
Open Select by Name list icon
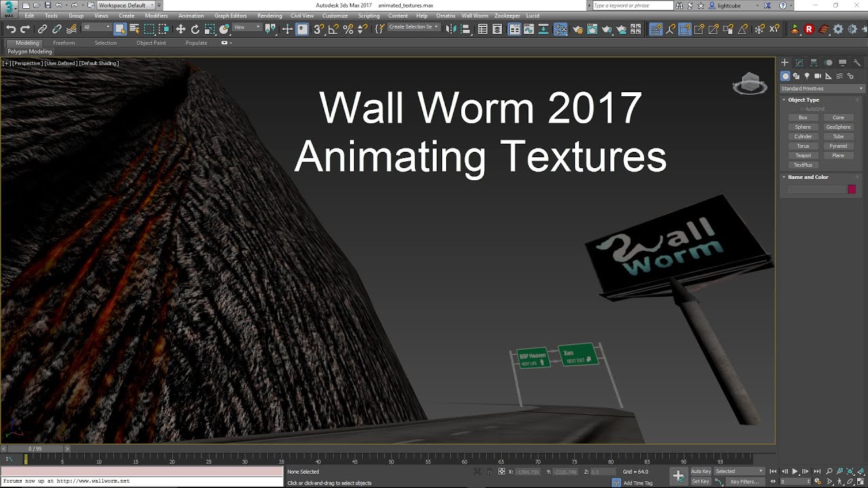click(134, 29)
